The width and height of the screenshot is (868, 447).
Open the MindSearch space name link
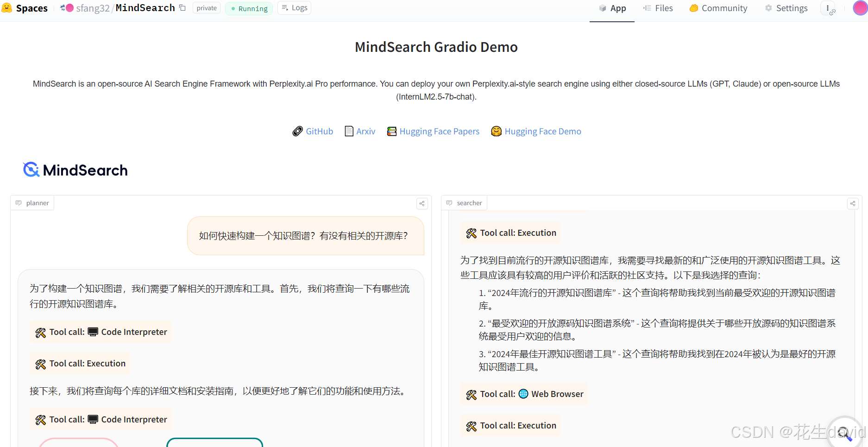(145, 8)
